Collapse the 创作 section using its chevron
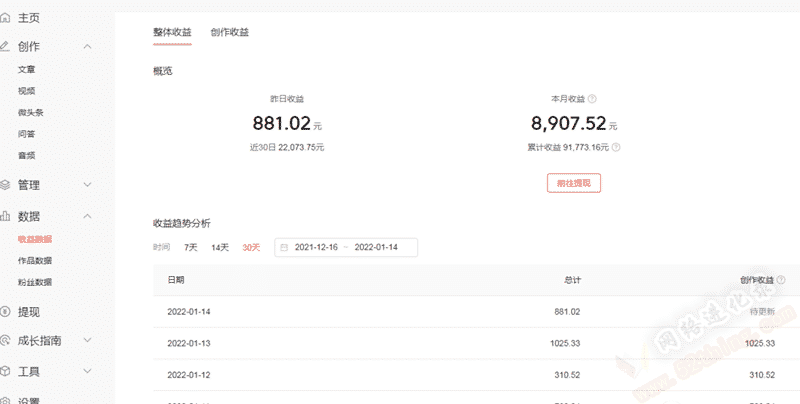This screenshot has height=404, width=800. pos(88,47)
